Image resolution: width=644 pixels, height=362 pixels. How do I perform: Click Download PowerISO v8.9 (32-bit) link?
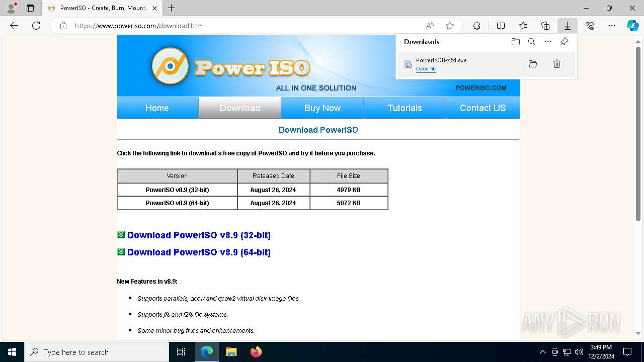199,235
